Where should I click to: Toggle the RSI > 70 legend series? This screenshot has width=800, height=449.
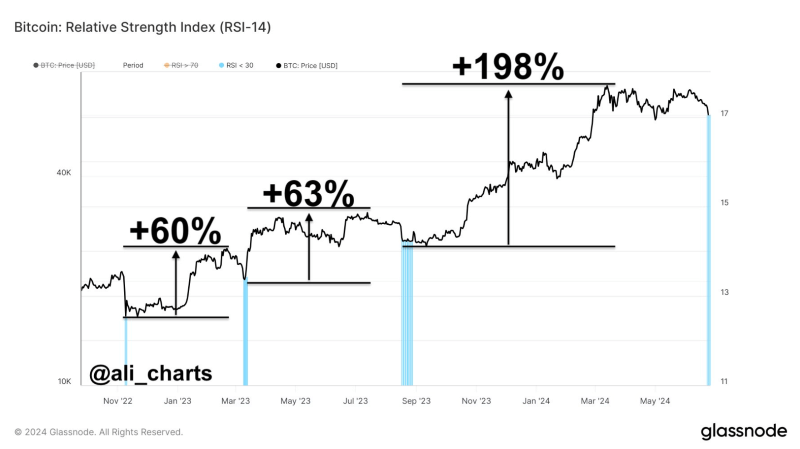point(185,65)
